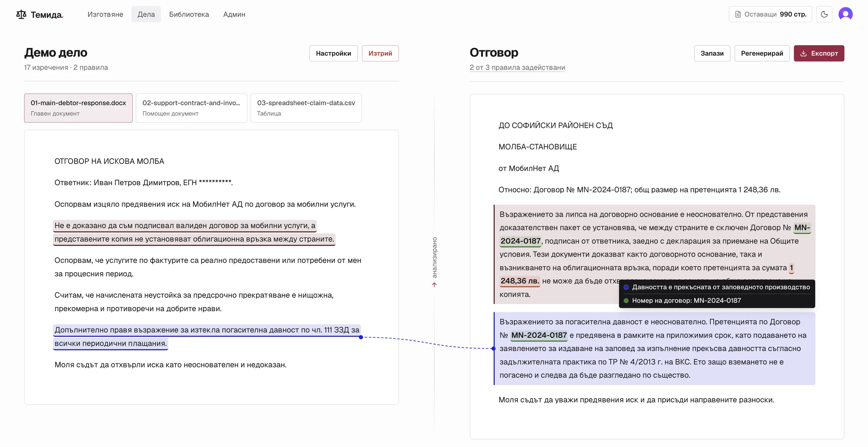Click the '2 от 3 правила задействани' link
The width and height of the screenshot is (868, 447).
[517, 67]
